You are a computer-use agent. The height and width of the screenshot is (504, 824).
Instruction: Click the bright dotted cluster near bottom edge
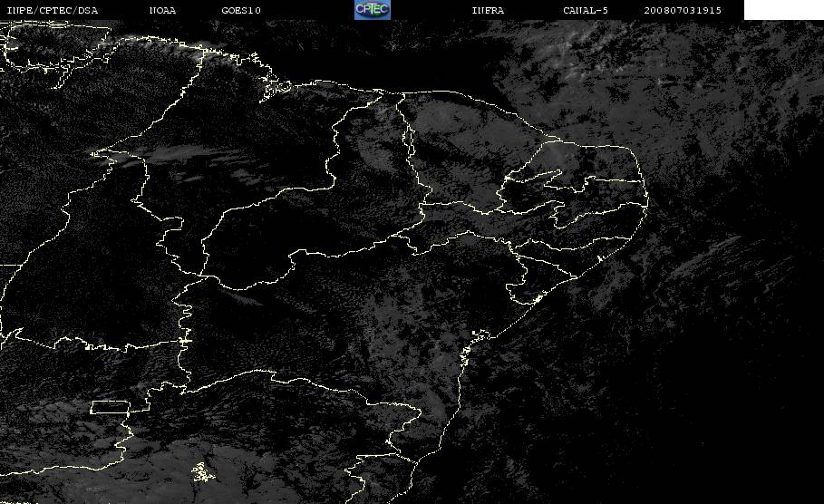[203, 472]
